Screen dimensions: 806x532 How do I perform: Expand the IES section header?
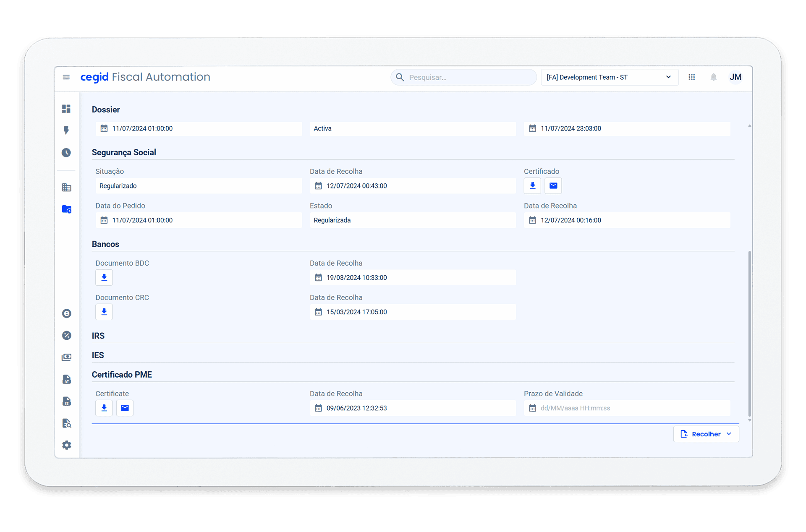click(98, 355)
